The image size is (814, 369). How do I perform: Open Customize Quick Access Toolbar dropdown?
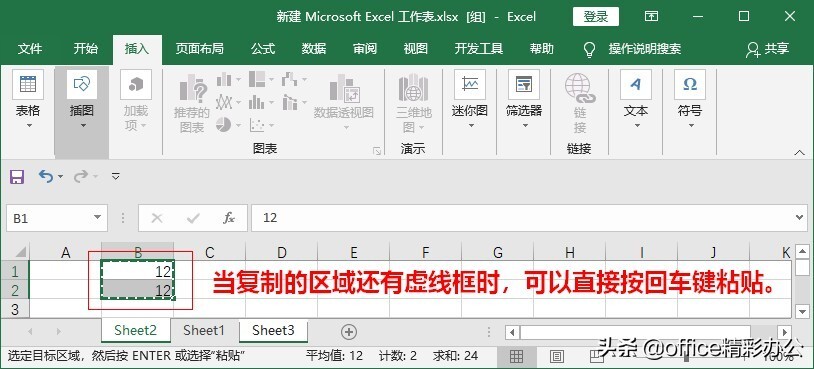coord(116,176)
